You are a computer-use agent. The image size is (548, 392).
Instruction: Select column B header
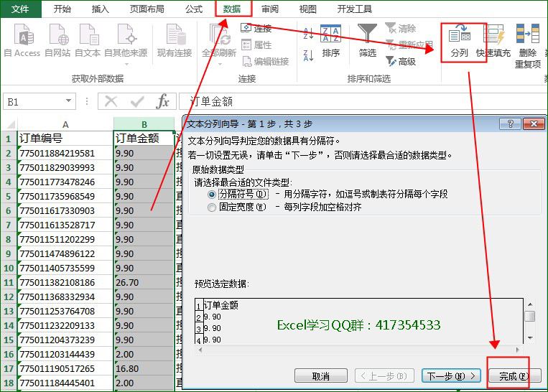pyautogui.click(x=144, y=124)
